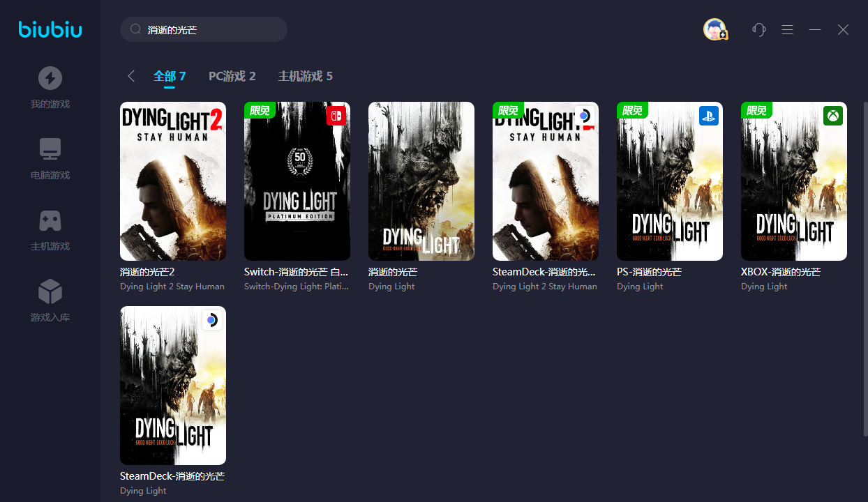Go back using the left chevron
Viewport: 868px width, 502px height.
(131, 76)
